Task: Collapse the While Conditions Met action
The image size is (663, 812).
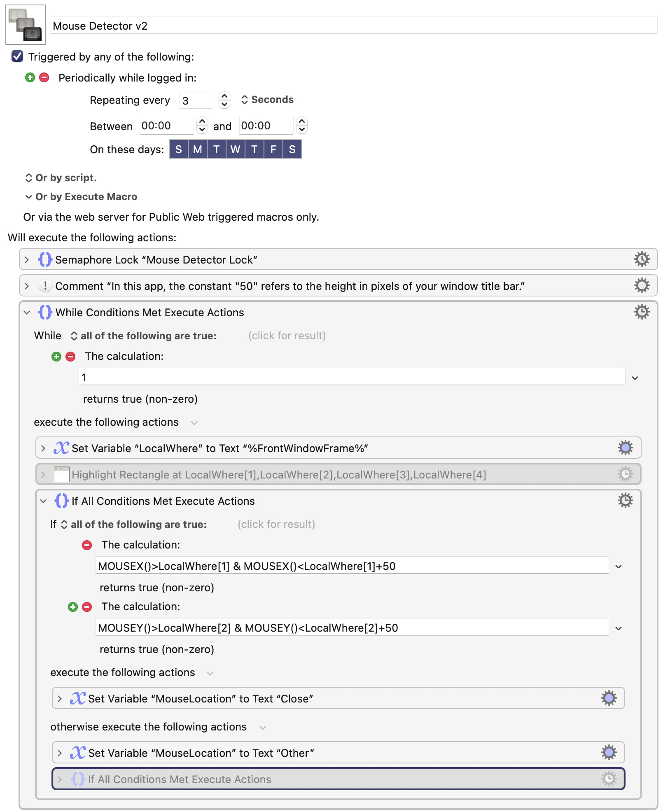Action: tap(27, 313)
